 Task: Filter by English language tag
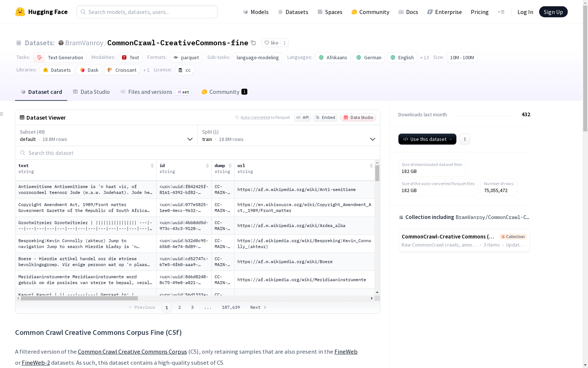pos(402,57)
